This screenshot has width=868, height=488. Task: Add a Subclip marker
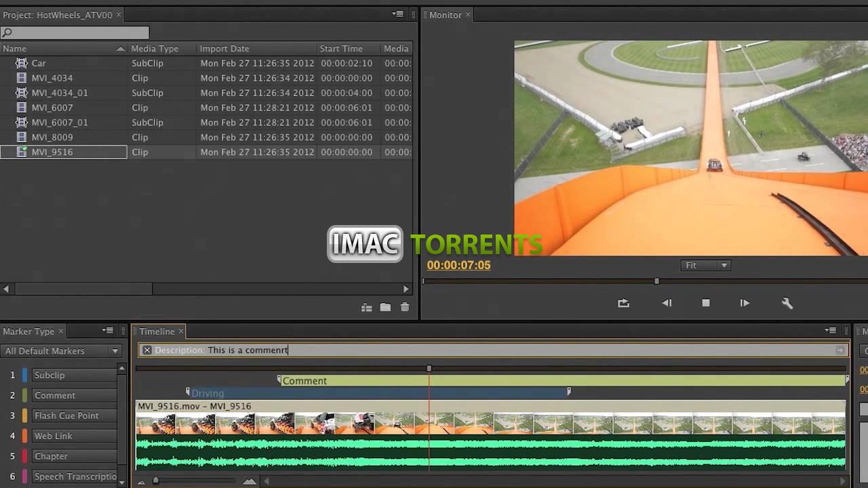[75, 375]
